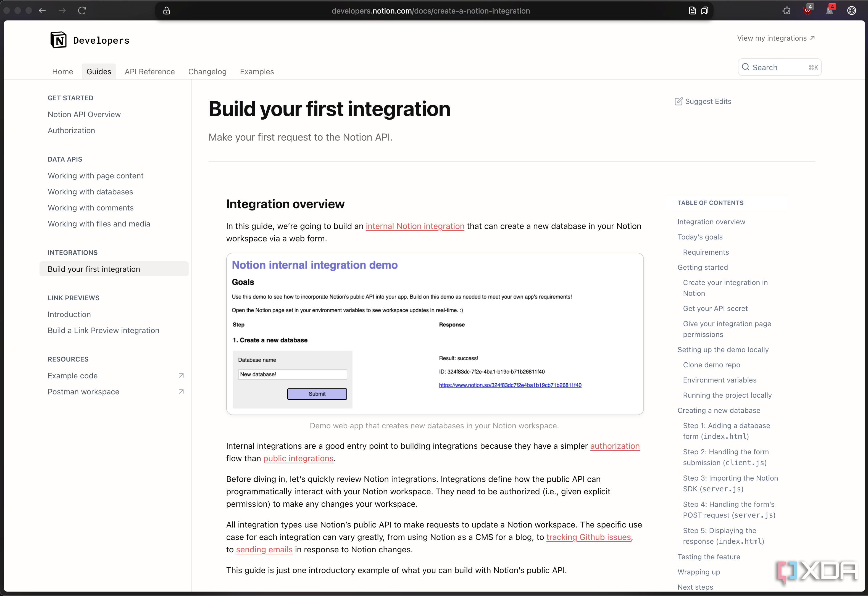Jump to Running the project locally

click(x=727, y=395)
